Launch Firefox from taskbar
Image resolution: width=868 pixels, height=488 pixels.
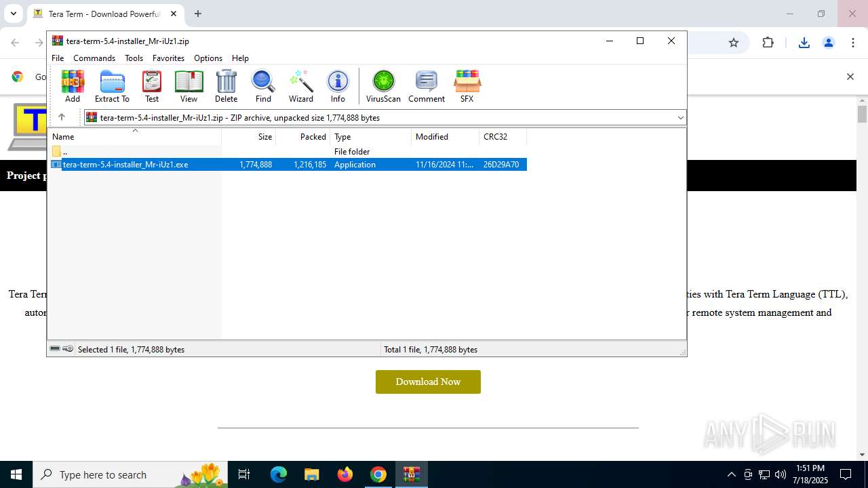pyautogui.click(x=345, y=474)
